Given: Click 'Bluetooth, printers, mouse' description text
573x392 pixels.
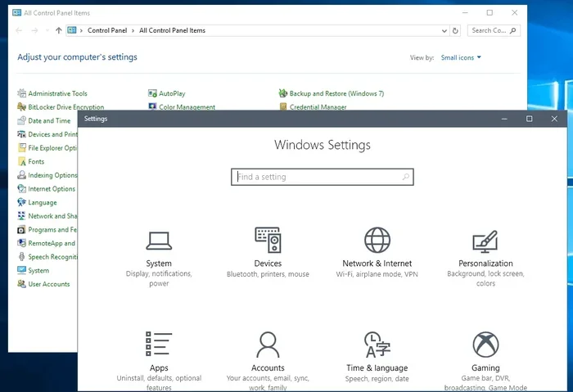Looking at the screenshot, I should coord(268,274).
